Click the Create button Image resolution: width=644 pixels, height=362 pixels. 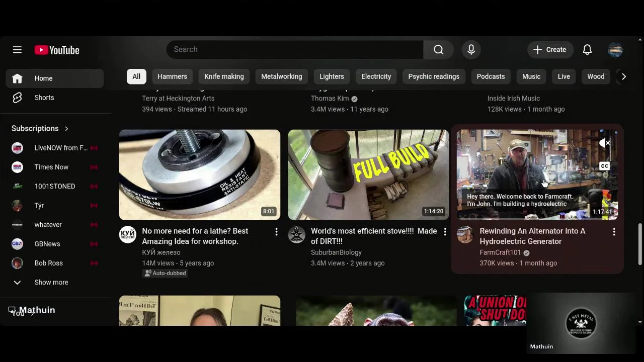tap(550, 49)
